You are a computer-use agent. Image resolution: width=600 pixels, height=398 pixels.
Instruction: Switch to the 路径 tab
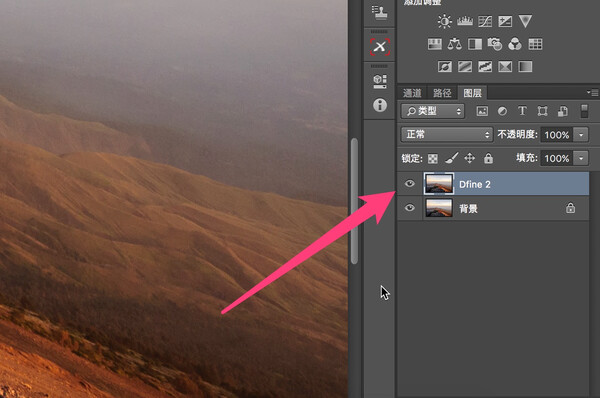(442, 93)
